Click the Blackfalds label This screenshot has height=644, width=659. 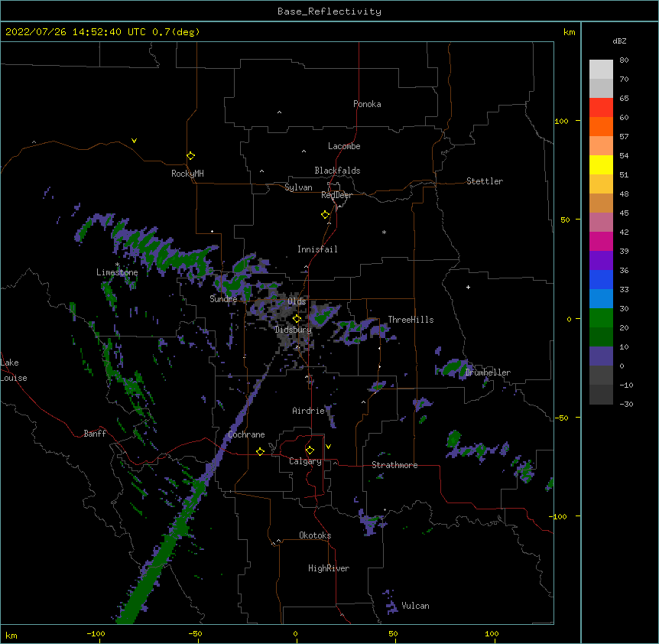pos(337,171)
